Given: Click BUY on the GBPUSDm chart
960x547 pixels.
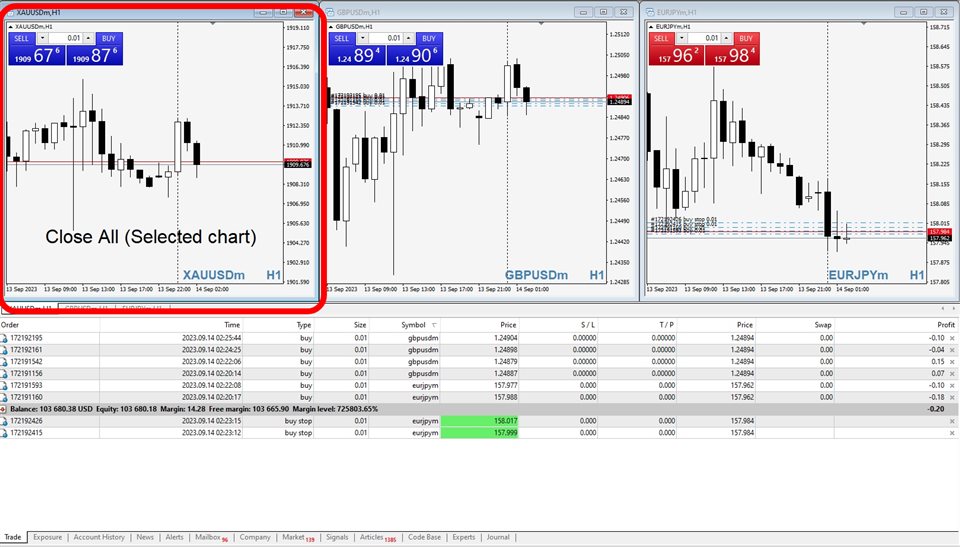Looking at the screenshot, I should 429,38.
